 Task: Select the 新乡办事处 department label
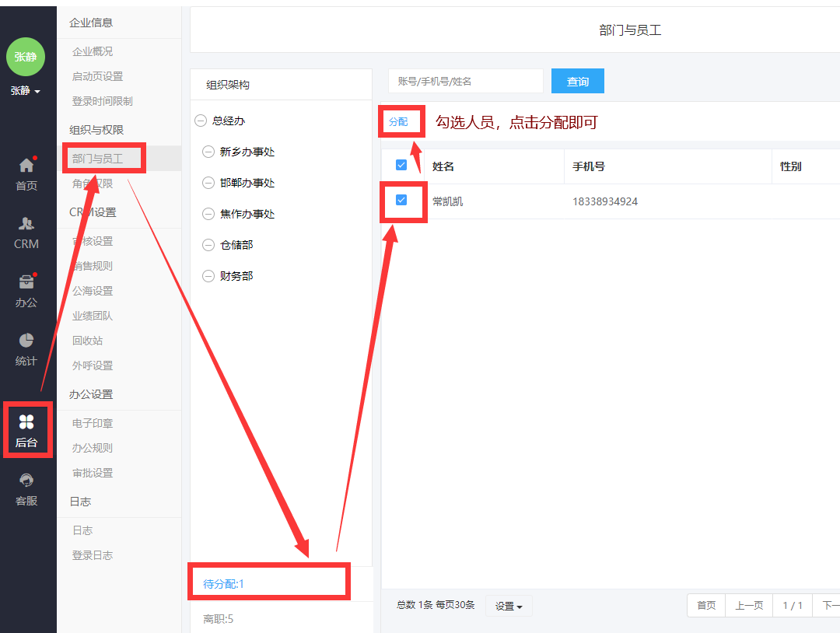coord(247,152)
